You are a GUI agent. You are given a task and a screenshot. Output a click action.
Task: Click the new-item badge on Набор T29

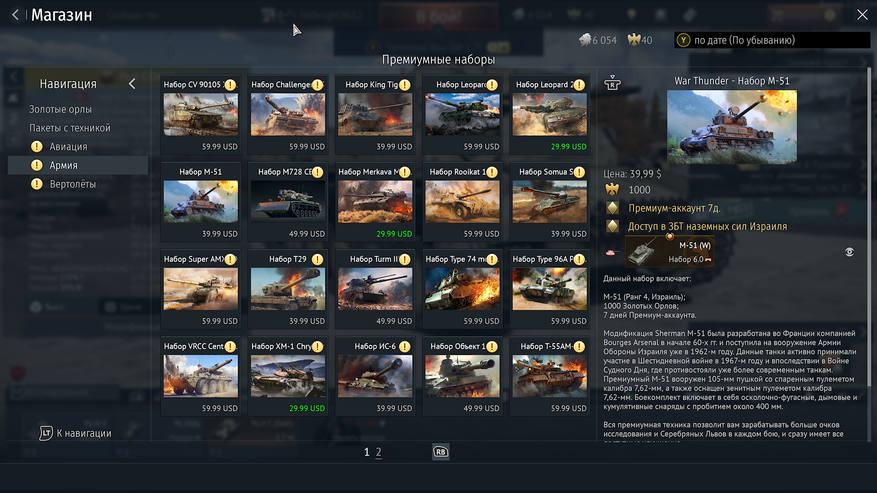[x=317, y=259]
